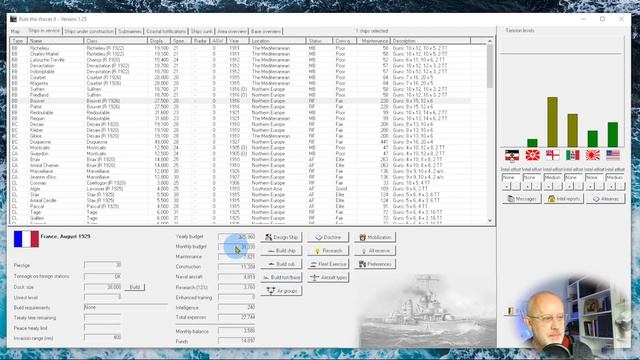640x360 pixels.
Task: Select the Jeanne d'Arc row
Action: tap(240, 177)
